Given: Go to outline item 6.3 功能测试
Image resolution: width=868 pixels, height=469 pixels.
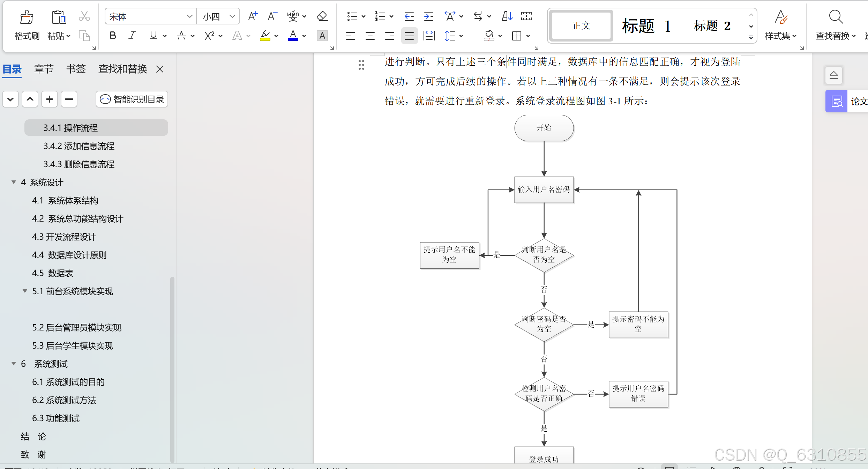Looking at the screenshot, I should pos(56,418).
